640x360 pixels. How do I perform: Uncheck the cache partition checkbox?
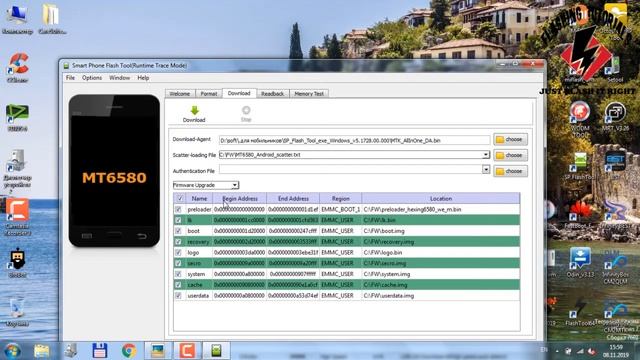tap(178, 285)
